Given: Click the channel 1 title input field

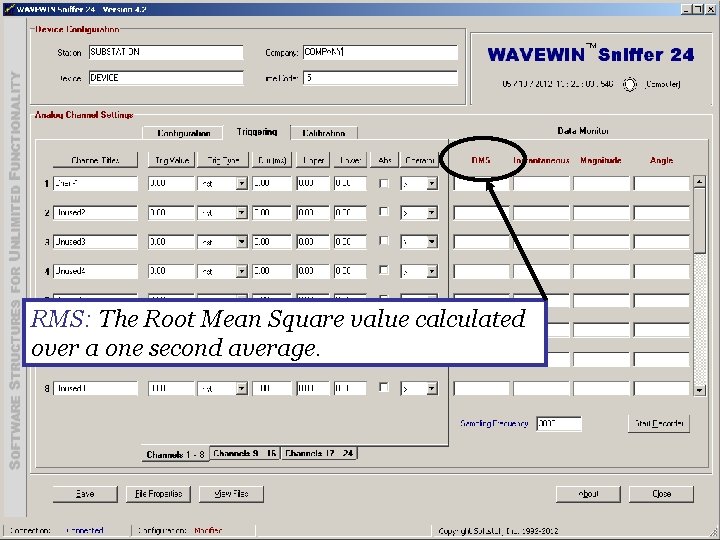Looking at the screenshot, I should 95,184.
